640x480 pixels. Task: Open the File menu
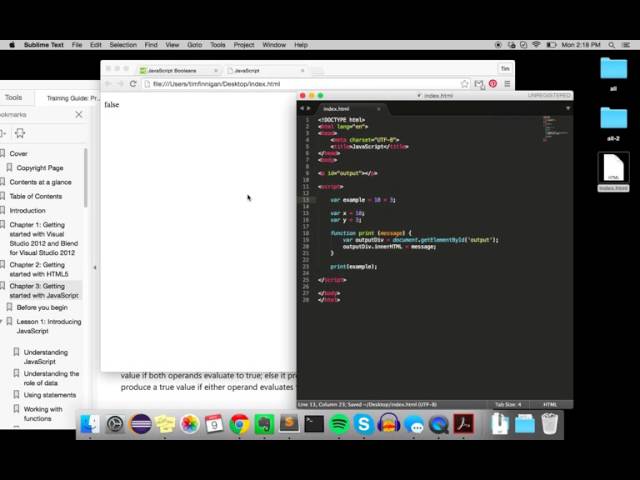pyautogui.click(x=77, y=45)
